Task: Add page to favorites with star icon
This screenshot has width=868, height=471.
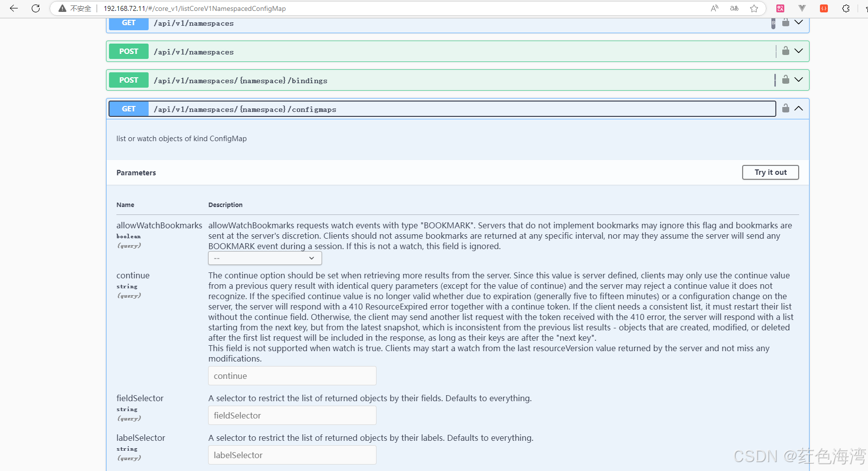Action: pos(754,8)
